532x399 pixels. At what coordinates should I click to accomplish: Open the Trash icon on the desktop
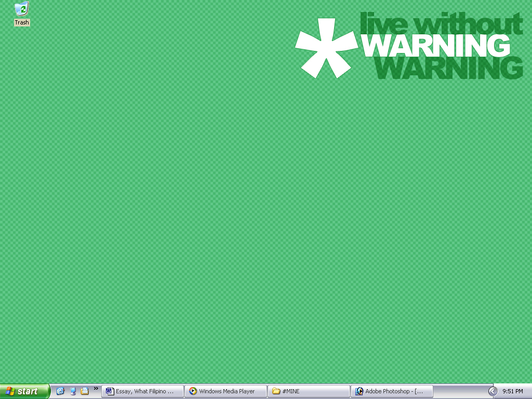click(22, 14)
